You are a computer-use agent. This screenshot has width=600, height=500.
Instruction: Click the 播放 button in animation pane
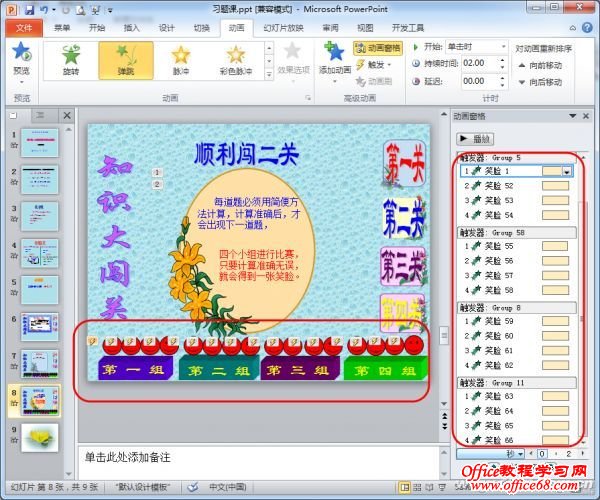(475, 139)
